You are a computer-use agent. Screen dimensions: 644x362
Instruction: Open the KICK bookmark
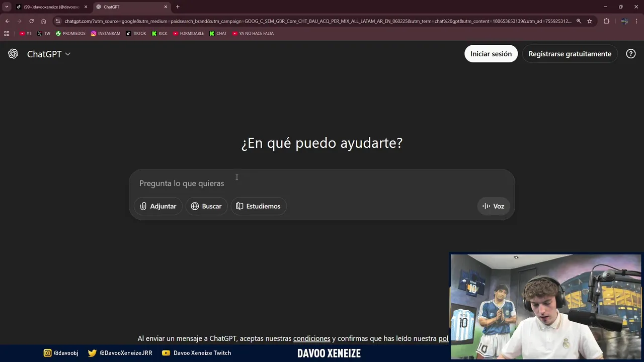(159, 33)
